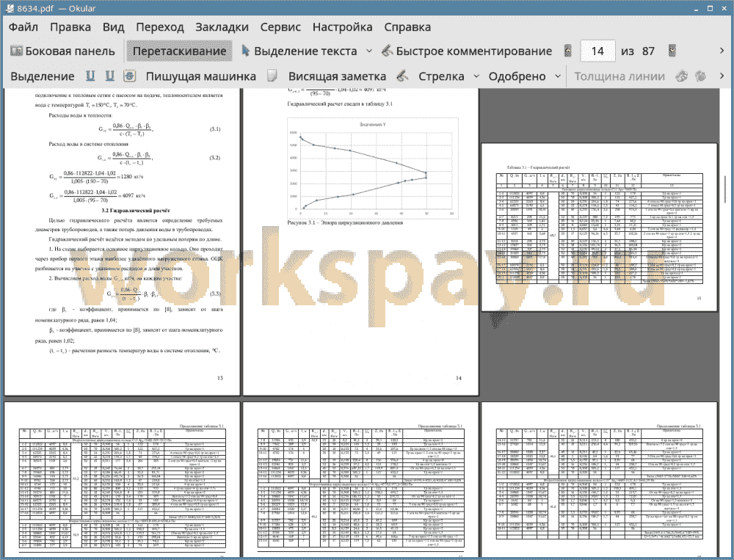Viewport: 734px width, 560px height.
Task: Click the page number field showing 14
Action: click(597, 51)
